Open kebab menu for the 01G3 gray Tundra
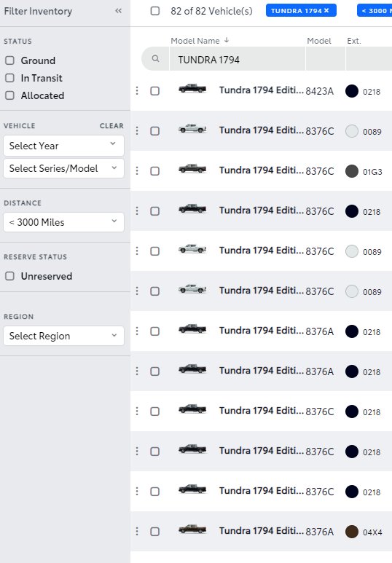The width and height of the screenshot is (392, 563). (137, 171)
